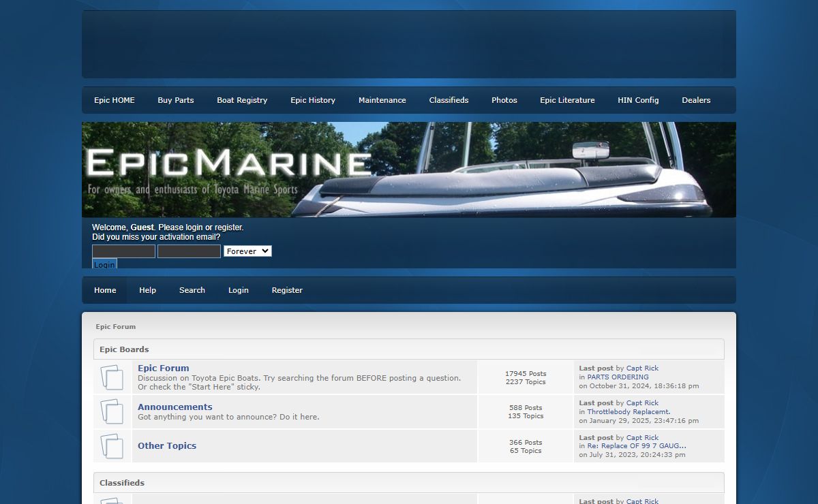Go to Epic Literature menu item
The height and width of the screenshot is (504, 818).
pyautogui.click(x=567, y=100)
